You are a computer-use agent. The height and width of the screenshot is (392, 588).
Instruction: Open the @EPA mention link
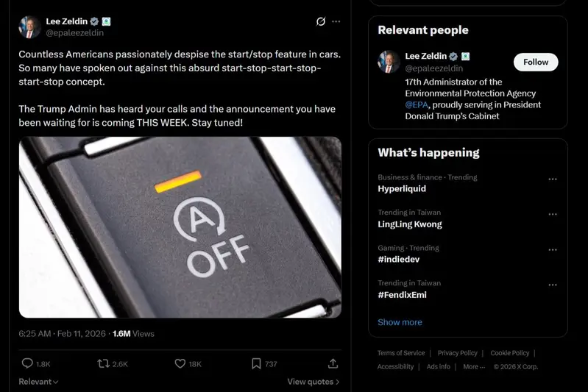[x=417, y=104]
